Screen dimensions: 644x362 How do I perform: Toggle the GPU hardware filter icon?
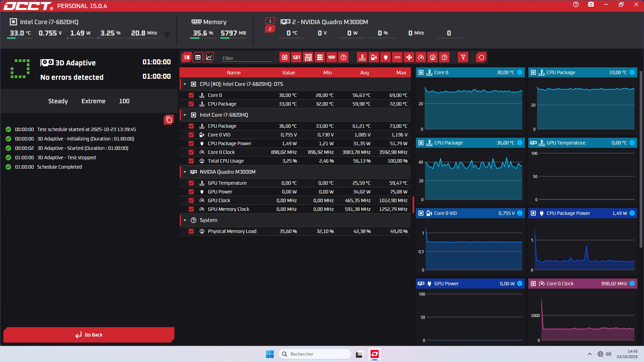tap(297, 57)
